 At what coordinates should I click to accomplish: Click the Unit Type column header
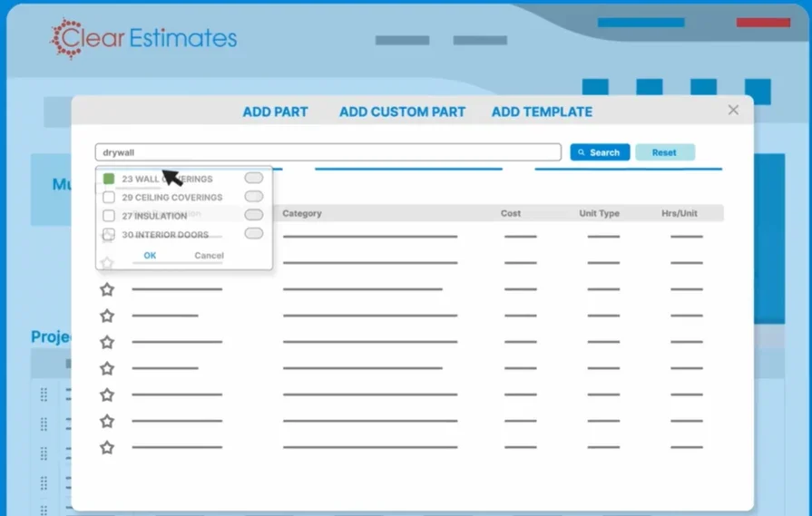[599, 213]
